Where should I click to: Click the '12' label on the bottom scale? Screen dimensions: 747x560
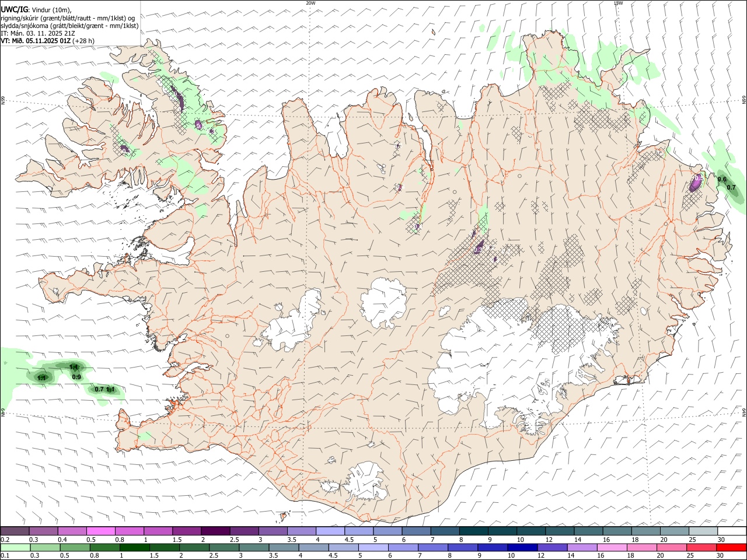click(540, 556)
